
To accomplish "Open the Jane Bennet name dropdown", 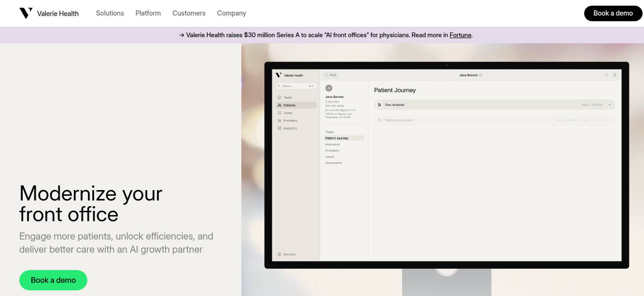I will click(x=480, y=75).
